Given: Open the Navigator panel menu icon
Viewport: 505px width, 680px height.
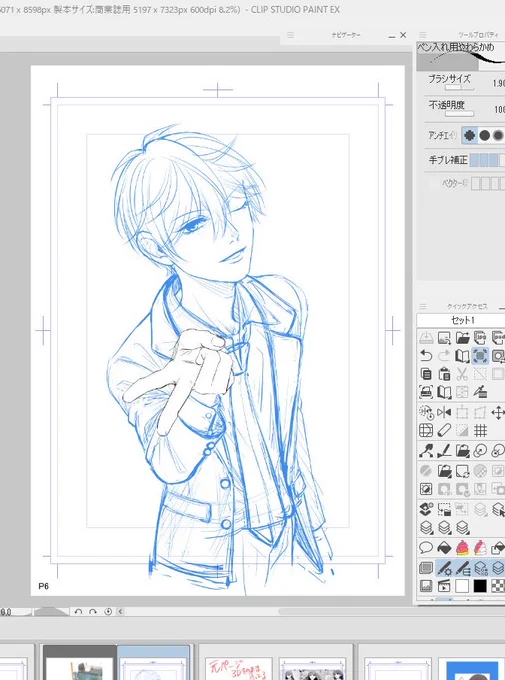Looking at the screenshot, I should pos(290,35).
